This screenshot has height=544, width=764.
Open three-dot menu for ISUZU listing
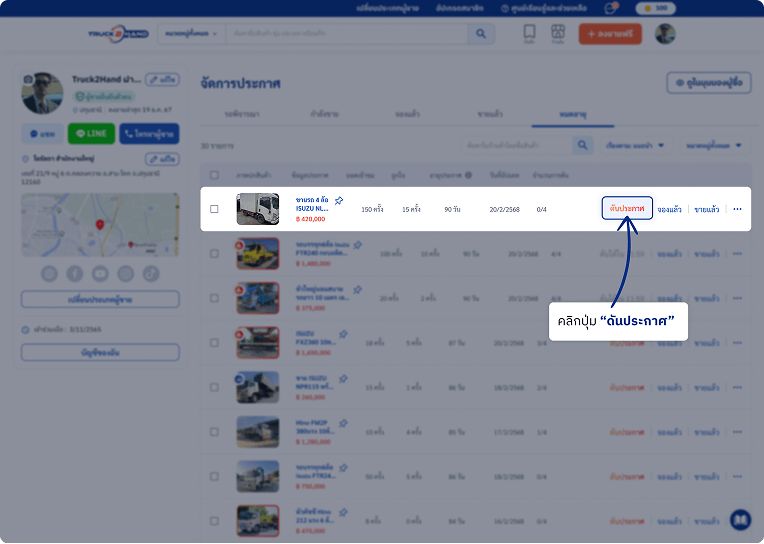pos(737,209)
